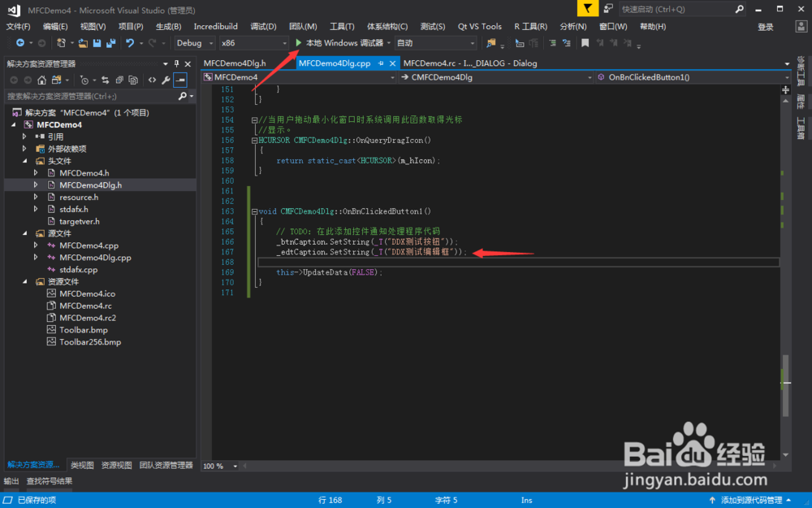Open the Qt VS Tools menu
Screen dimensions: 812x508
click(x=480, y=27)
